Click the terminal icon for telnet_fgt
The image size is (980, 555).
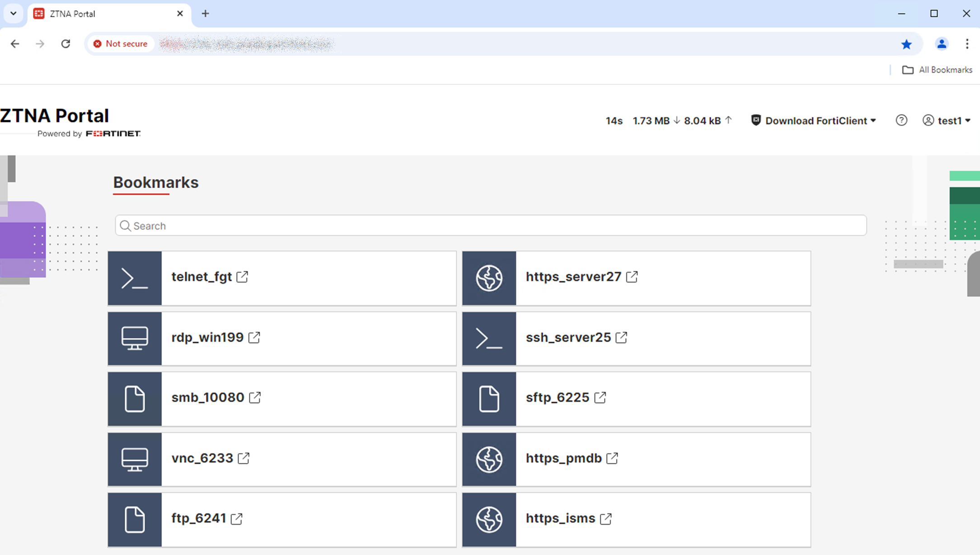click(x=134, y=277)
